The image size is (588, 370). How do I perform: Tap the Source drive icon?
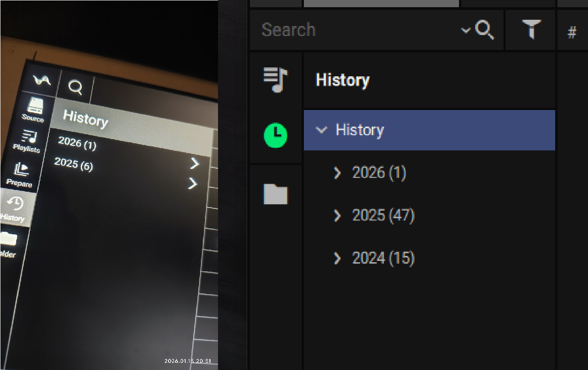(x=34, y=106)
